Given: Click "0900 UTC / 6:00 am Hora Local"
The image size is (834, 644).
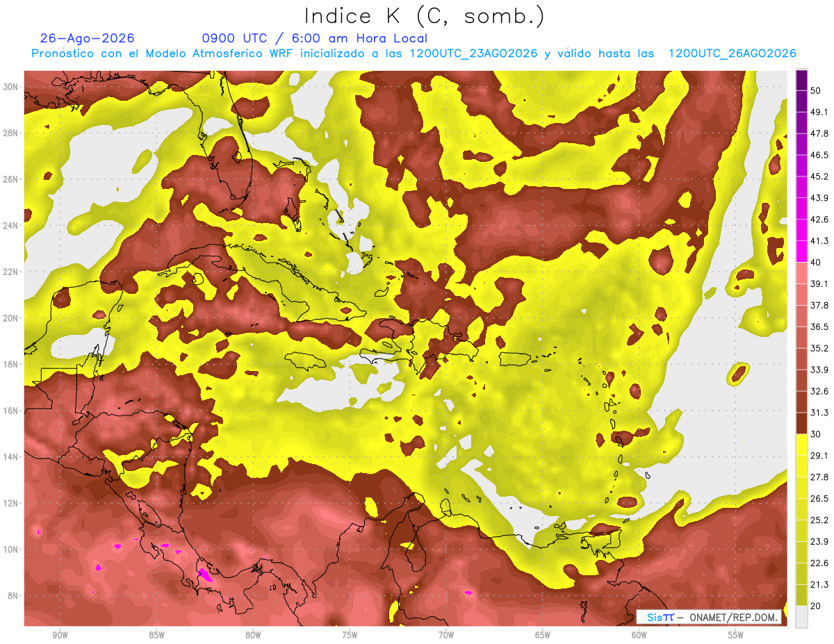Looking at the screenshot, I should [314, 38].
